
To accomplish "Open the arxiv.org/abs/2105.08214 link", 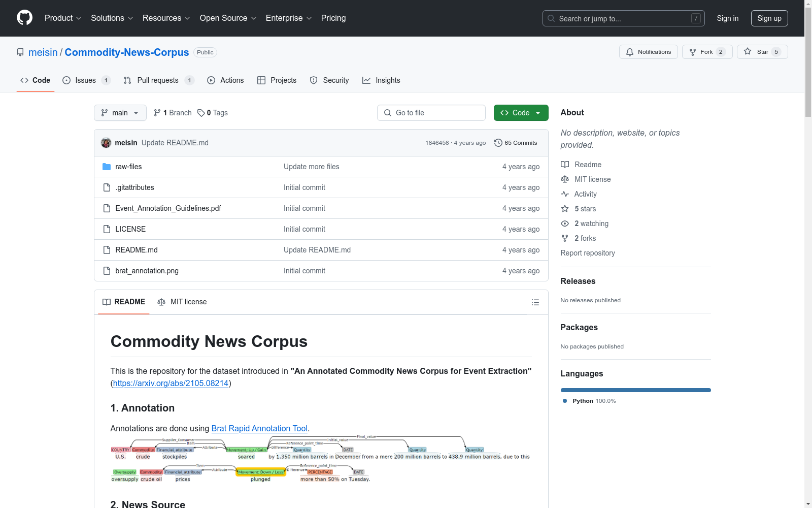I will (x=171, y=383).
